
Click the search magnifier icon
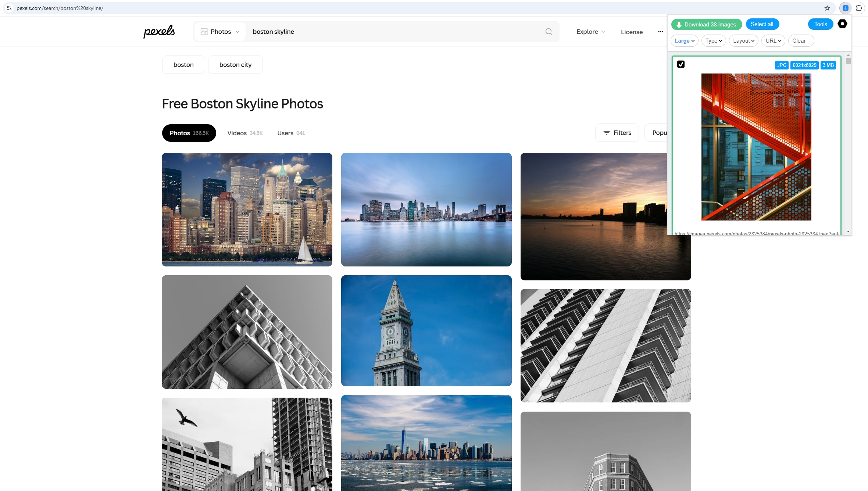tap(549, 32)
